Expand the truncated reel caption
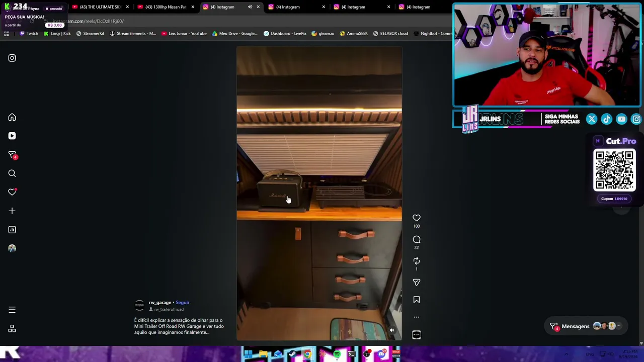 179,326
